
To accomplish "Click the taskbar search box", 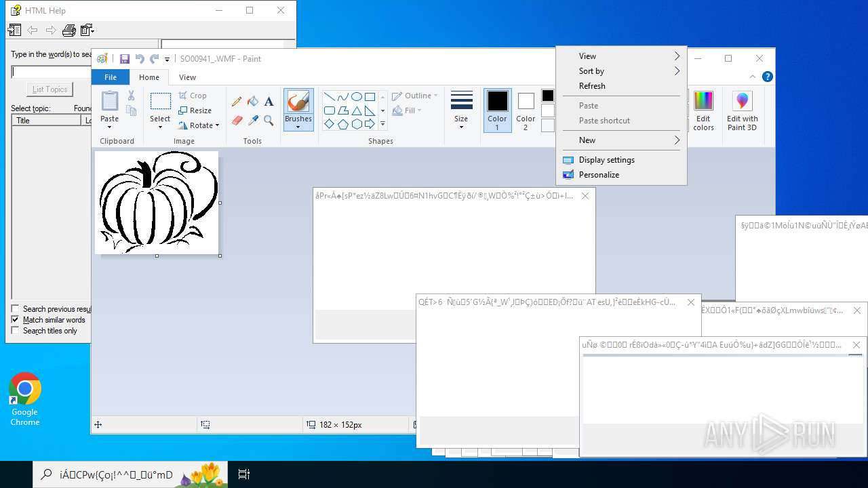I will coord(130,474).
